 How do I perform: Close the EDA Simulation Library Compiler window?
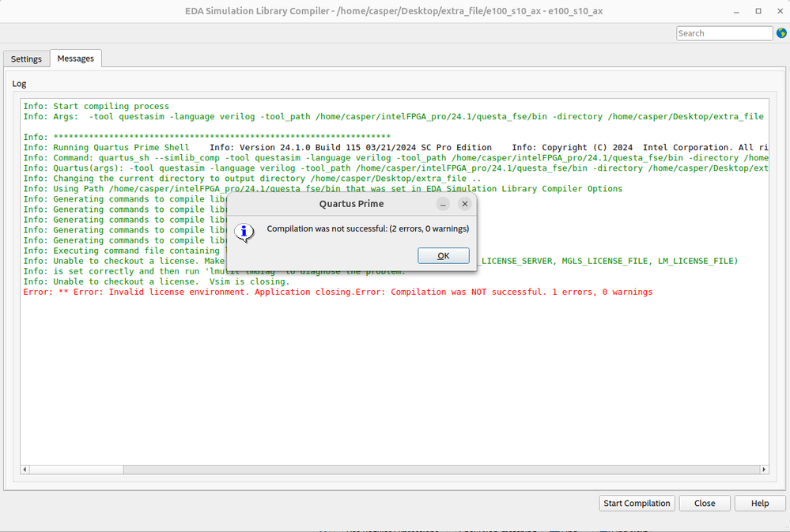click(x=780, y=11)
